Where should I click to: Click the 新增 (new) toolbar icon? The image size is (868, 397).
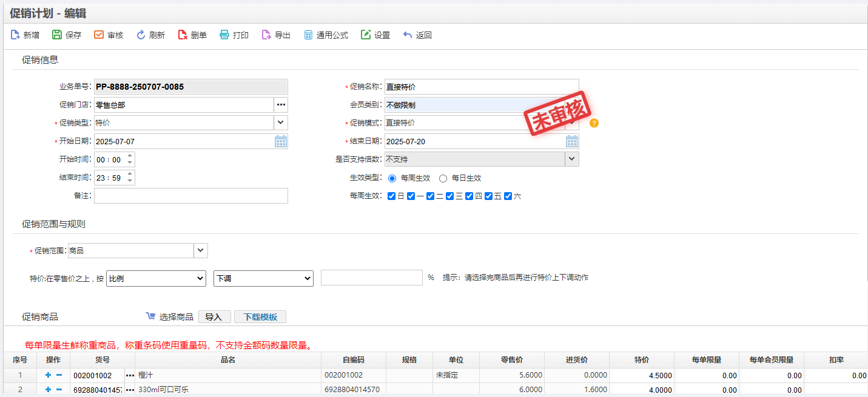[15, 35]
